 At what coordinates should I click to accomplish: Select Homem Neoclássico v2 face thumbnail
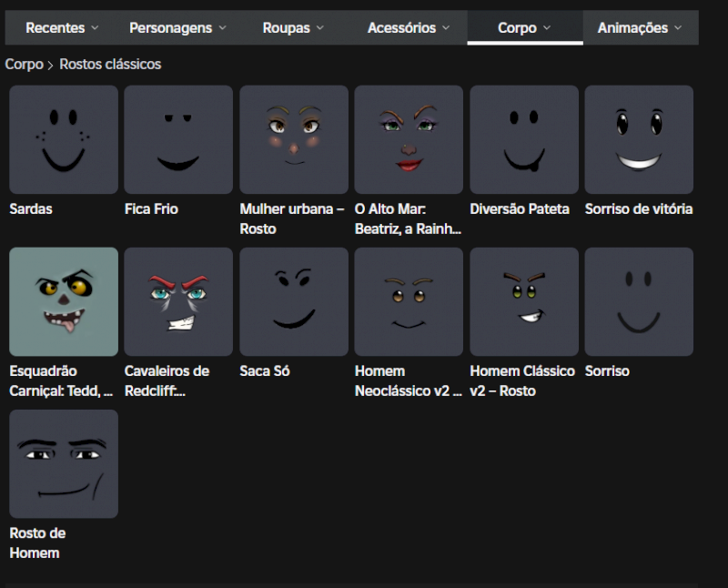click(409, 301)
